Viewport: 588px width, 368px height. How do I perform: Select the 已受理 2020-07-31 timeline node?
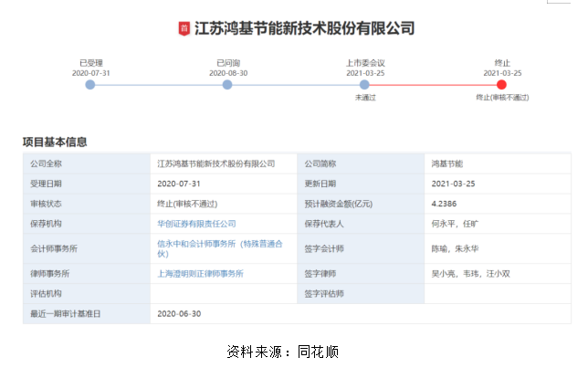tap(90, 85)
